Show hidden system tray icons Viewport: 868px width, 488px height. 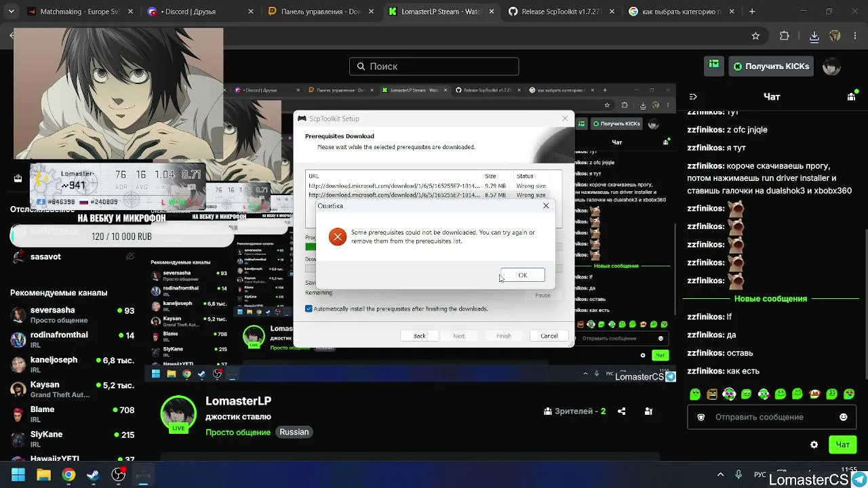(x=720, y=474)
